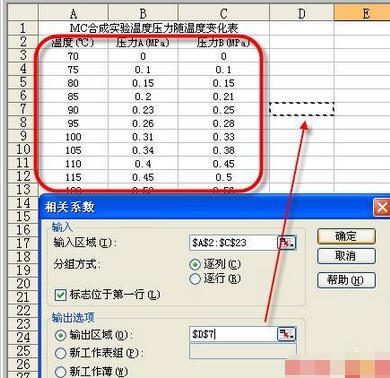Click temperature cell with value 75

(73, 69)
